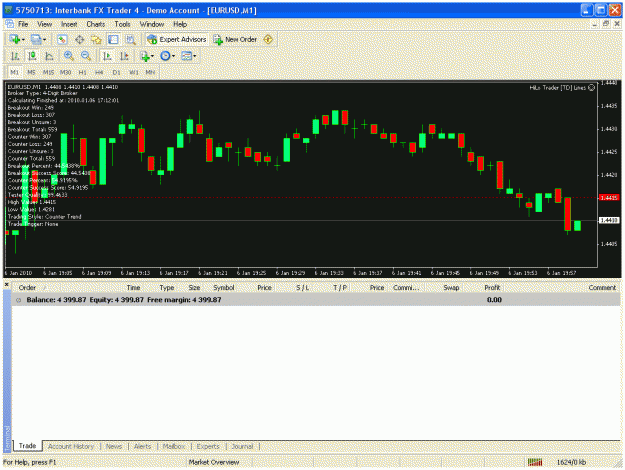Select the Trade tab

point(28,446)
